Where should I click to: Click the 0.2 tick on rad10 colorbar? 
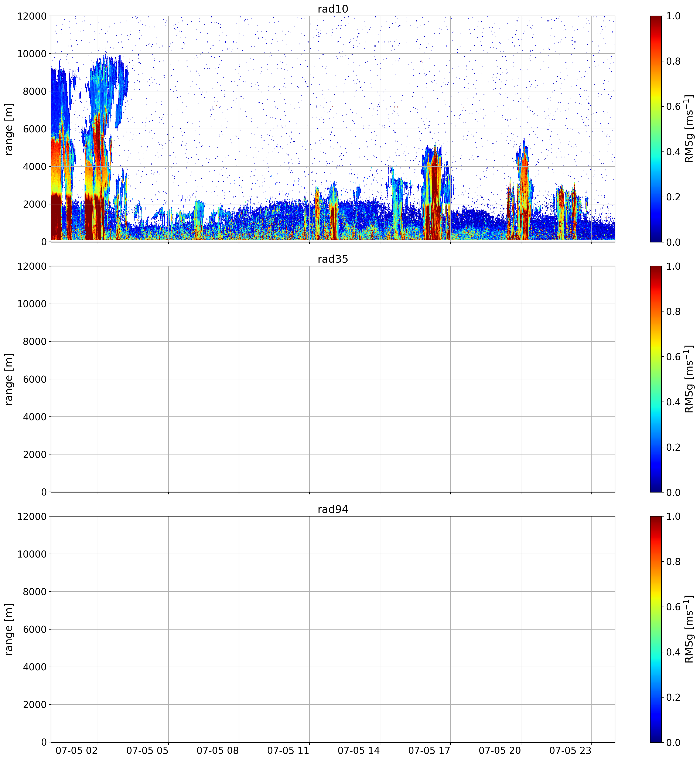point(673,197)
